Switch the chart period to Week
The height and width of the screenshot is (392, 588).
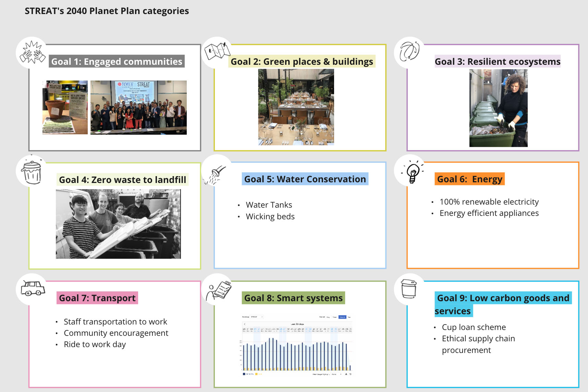pos(335,317)
